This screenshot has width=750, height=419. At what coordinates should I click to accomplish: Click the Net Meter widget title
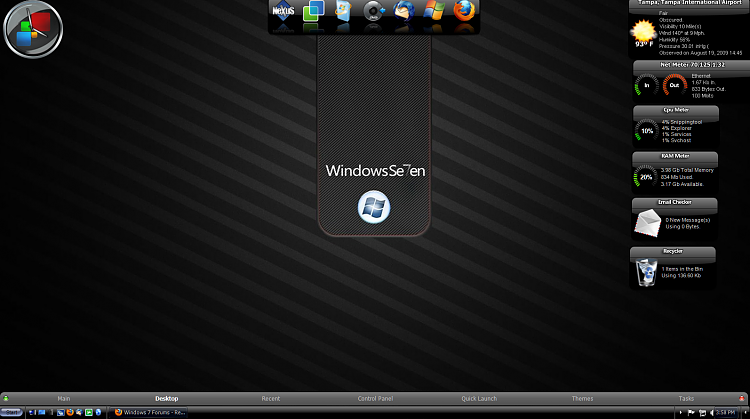(692, 65)
